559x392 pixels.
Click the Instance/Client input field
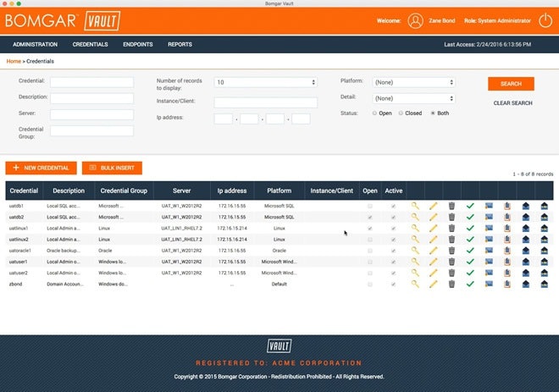tap(266, 102)
